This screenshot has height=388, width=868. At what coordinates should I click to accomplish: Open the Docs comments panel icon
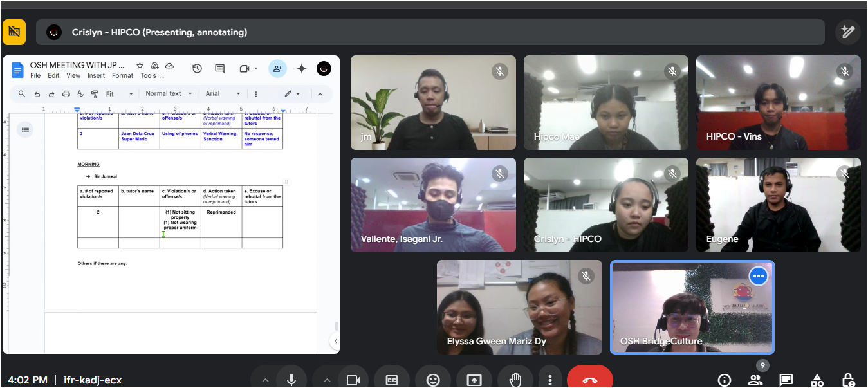coord(220,68)
